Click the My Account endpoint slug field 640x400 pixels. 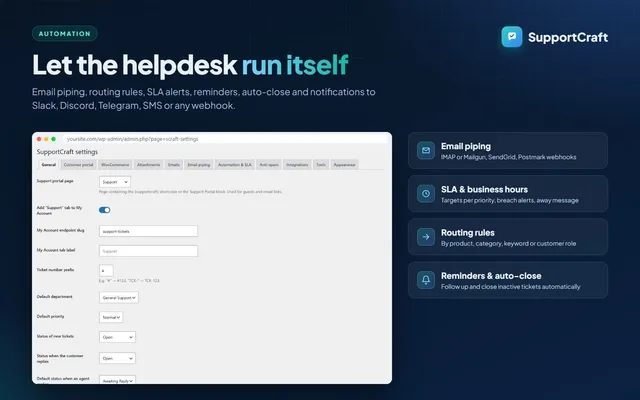tap(149, 231)
